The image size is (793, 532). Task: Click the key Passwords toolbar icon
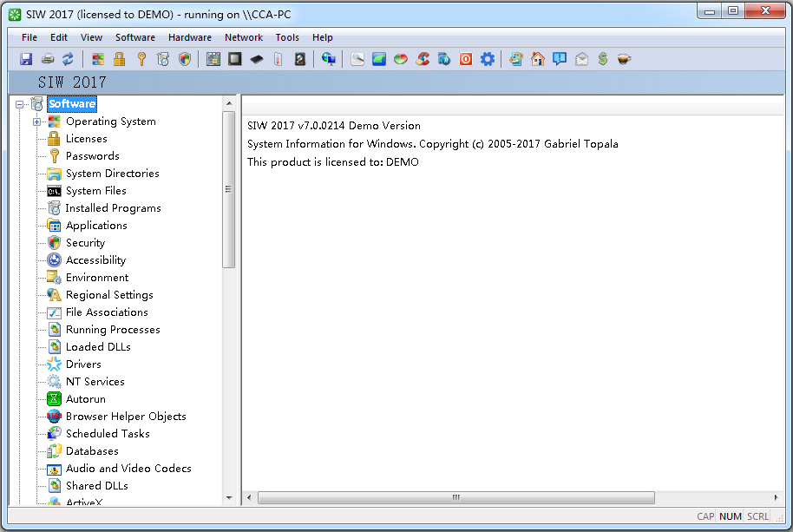point(141,59)
